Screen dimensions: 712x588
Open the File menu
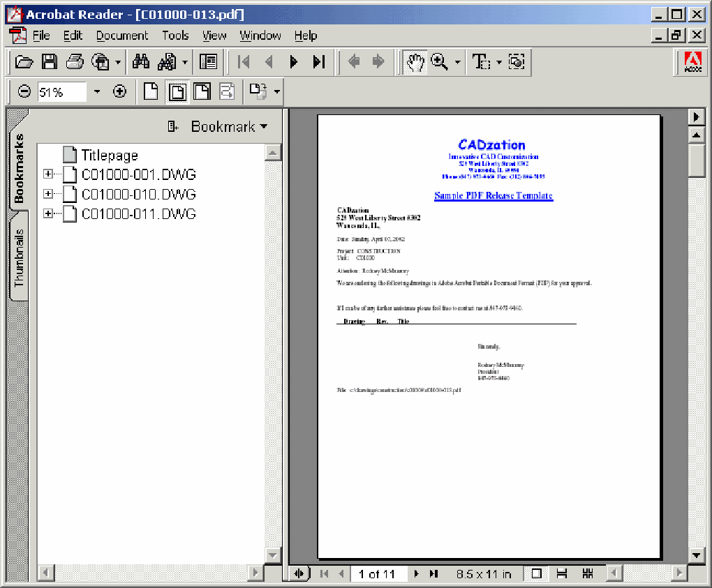[41, 36]
